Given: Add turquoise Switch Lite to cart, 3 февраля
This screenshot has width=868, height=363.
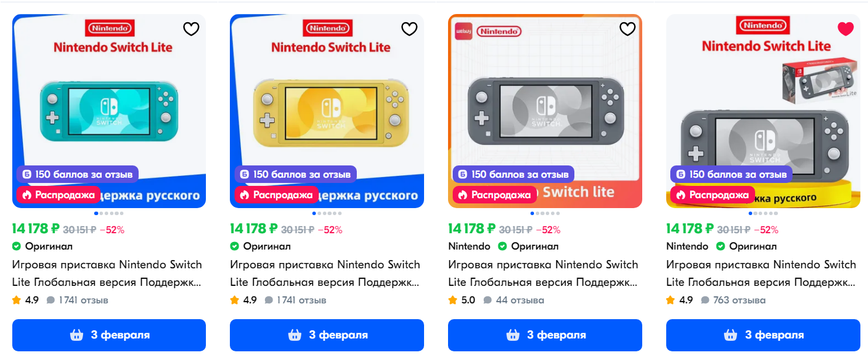Looking at the screenshot, I should (109, 335).
